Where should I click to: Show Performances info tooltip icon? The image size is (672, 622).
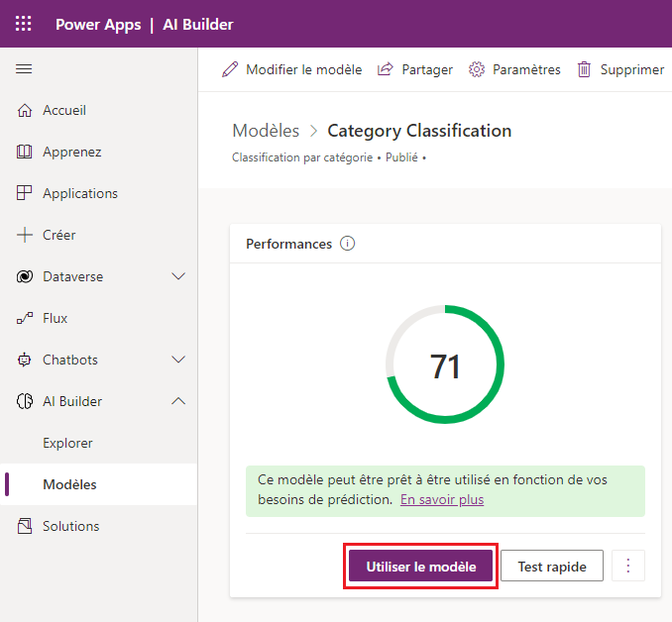[x=347, y=244]
